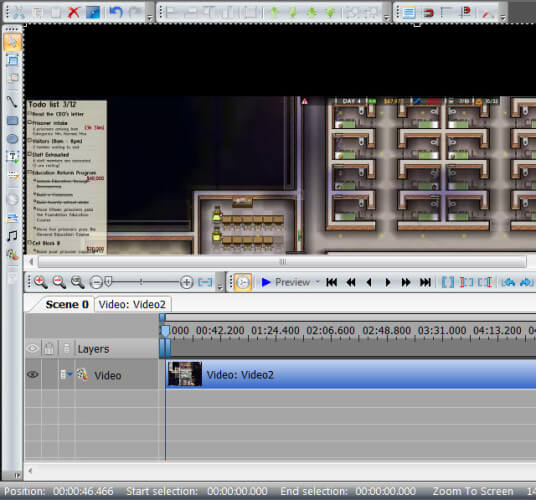This screenshot has height=500, width=536.
Task: Click the Video layer name
Action: [108, 375]
